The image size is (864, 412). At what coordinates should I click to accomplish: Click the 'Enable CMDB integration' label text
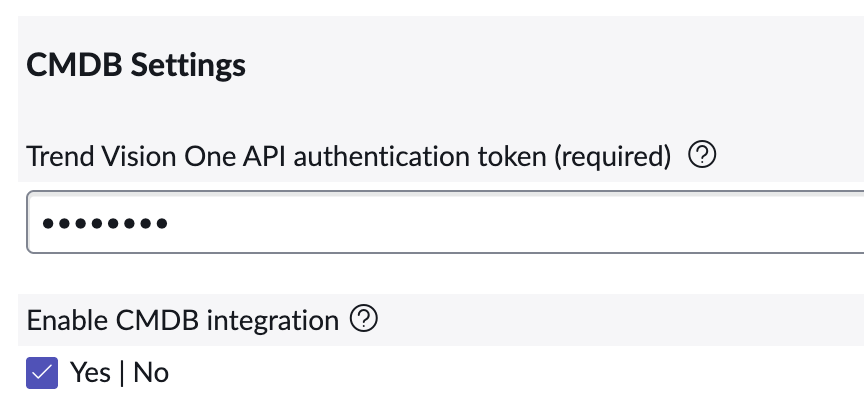[x=182, y=320]
